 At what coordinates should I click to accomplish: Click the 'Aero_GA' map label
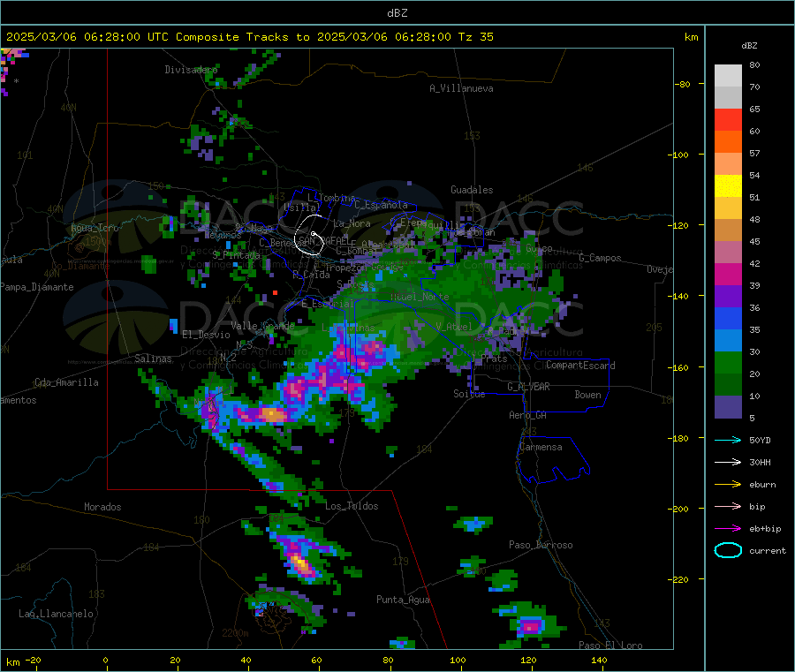pos(528,415)
